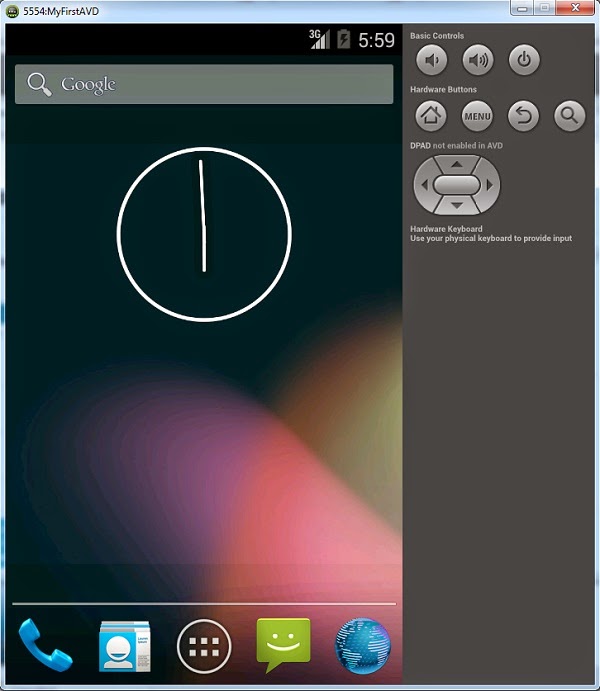600x691 pixels.
Task: Click the volume up button
Action: (478, 59)
